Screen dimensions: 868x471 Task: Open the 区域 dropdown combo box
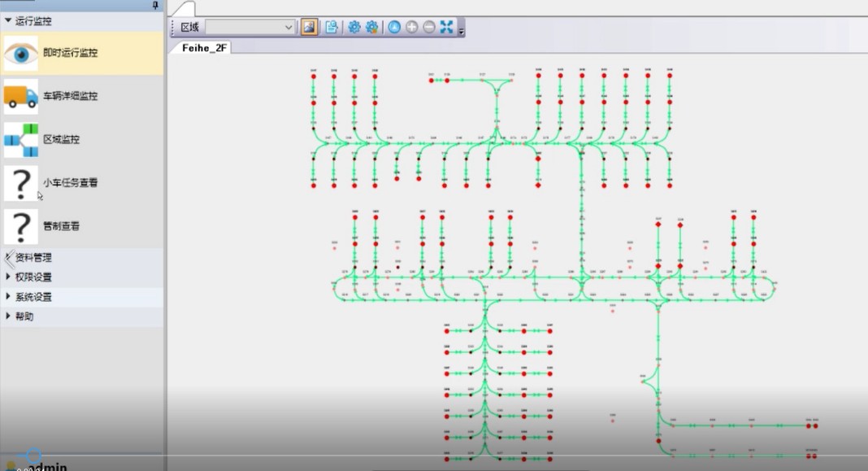tap(250, 27)
